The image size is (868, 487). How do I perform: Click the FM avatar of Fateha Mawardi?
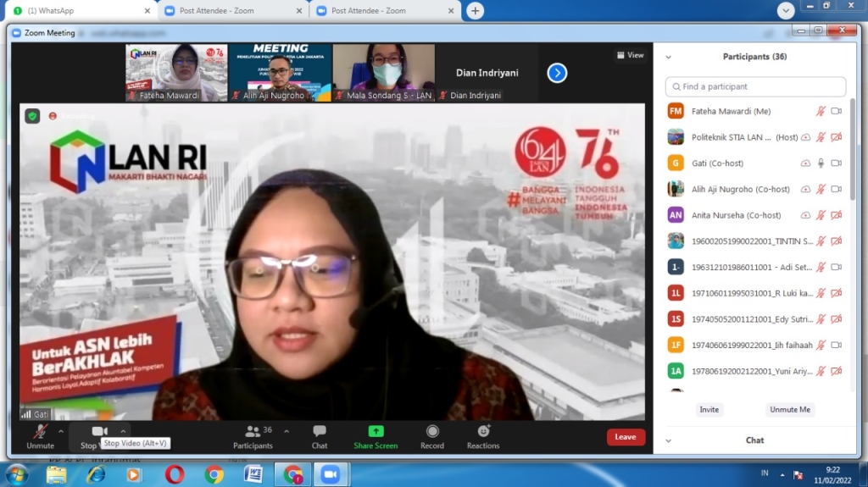tap(676, 111)
